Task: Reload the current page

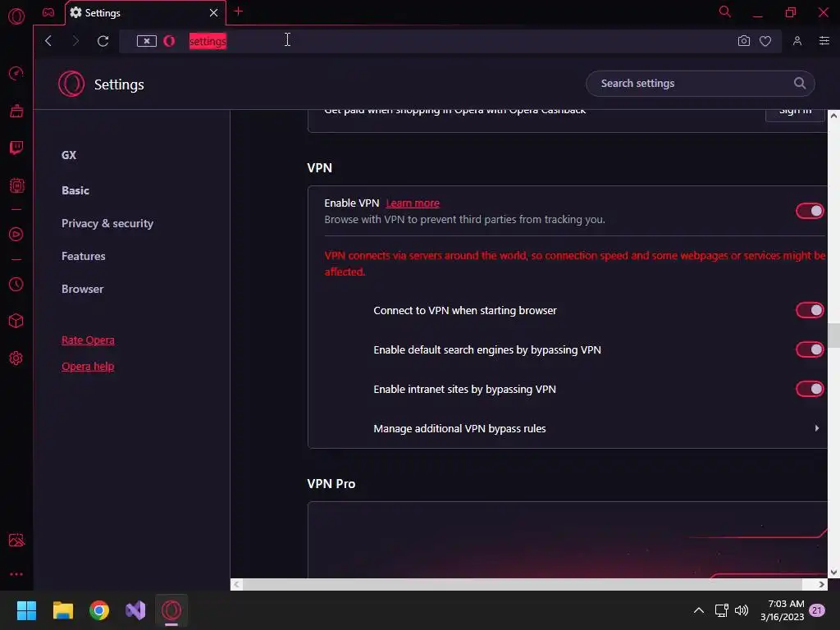Action: (x=103, y=41)
